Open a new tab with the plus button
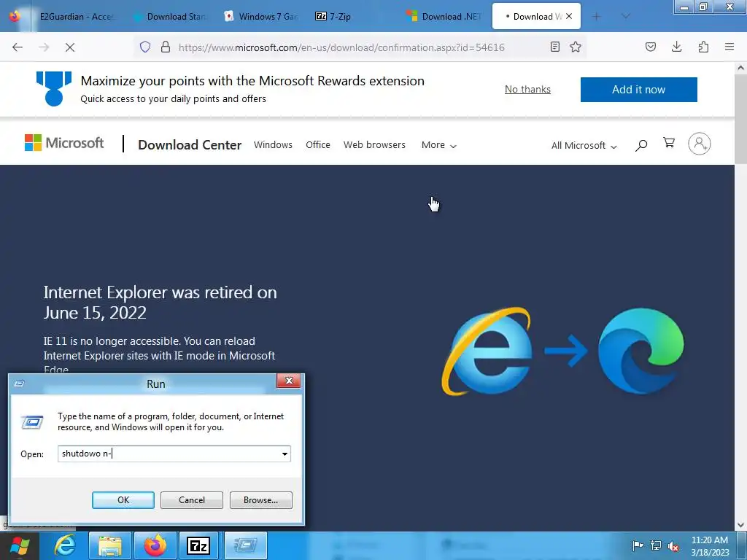Image resolution: width=747 pixels, height=560 pixels. click(596, 17)
